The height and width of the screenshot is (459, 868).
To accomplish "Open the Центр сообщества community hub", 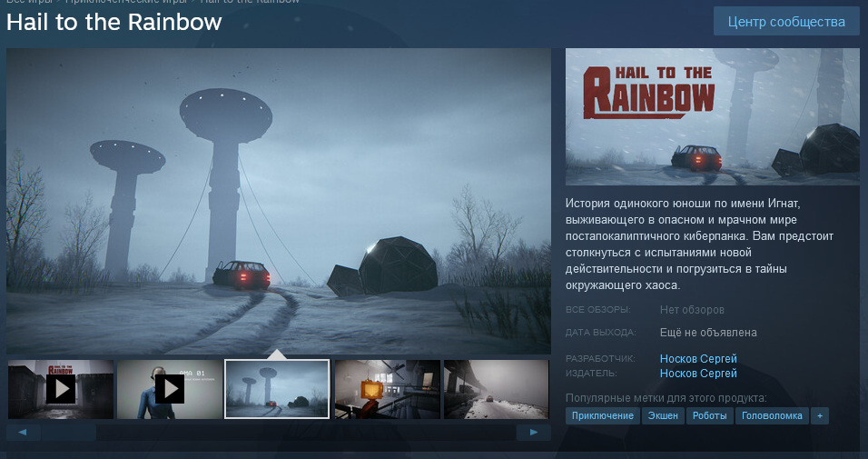I will click(x=786, y=22).
